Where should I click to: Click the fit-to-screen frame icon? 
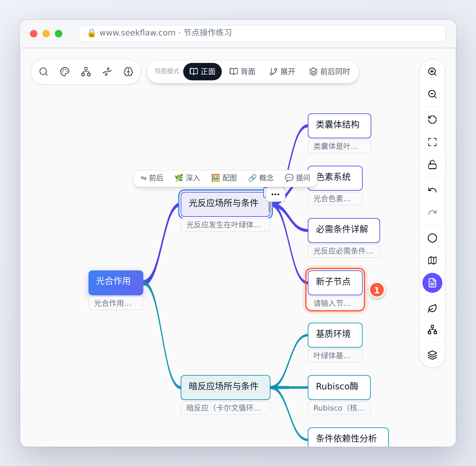[432, 142]
